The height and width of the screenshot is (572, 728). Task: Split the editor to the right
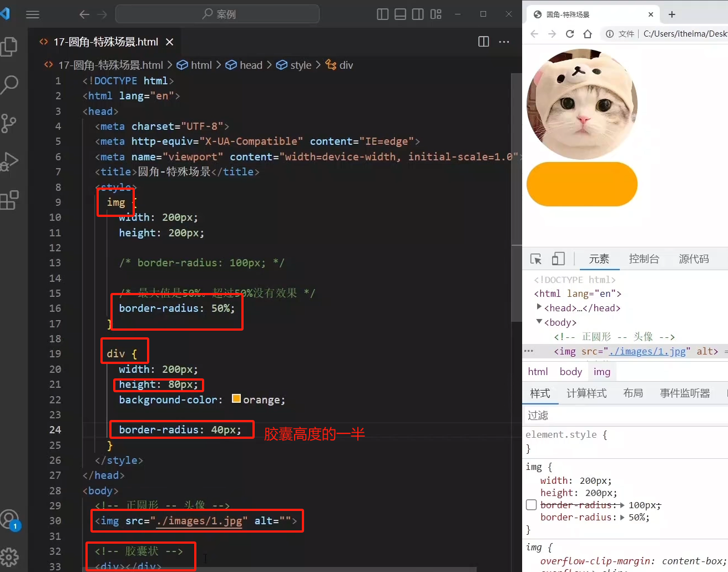[x=484, y=42]
